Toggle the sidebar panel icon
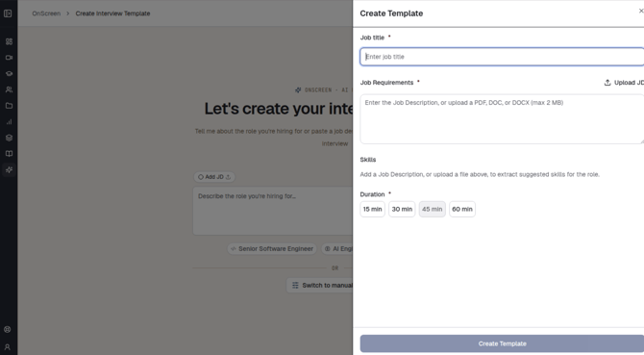The width and height of the screenshot is (644, 355). [8, 13]
